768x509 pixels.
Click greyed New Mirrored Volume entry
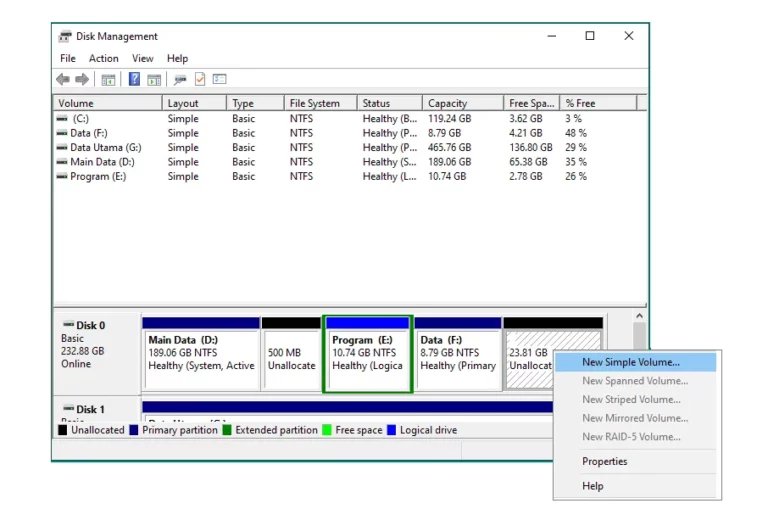click(x=636, y=418)
